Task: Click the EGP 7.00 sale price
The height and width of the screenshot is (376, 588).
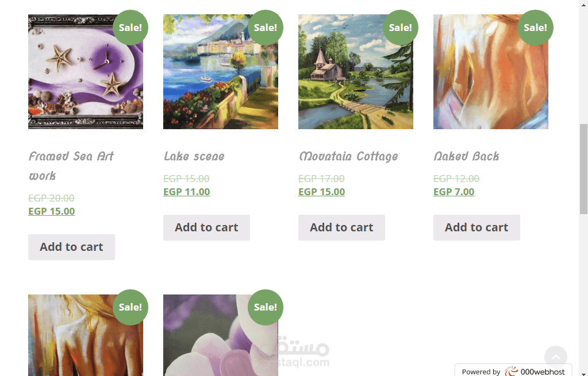Action: coord(454,192)
